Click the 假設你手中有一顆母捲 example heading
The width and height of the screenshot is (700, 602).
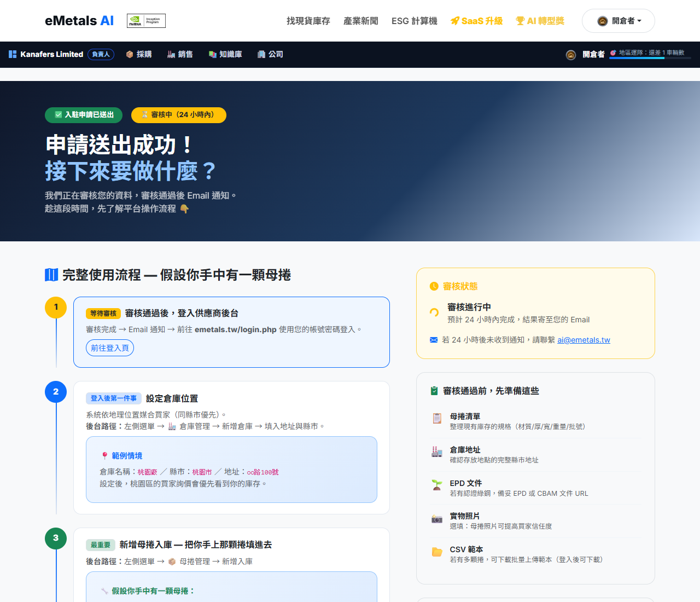point(153,591)
